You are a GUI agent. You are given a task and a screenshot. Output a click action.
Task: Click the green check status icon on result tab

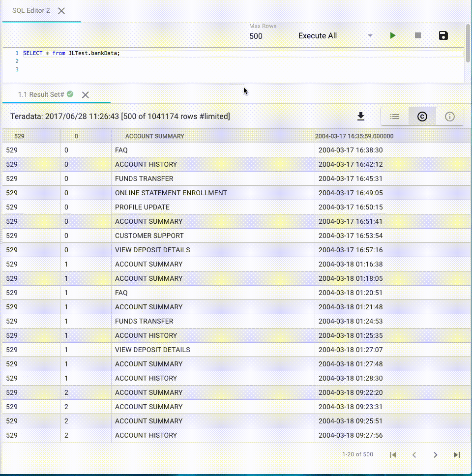pyautogui.click(x=70, y=94)
